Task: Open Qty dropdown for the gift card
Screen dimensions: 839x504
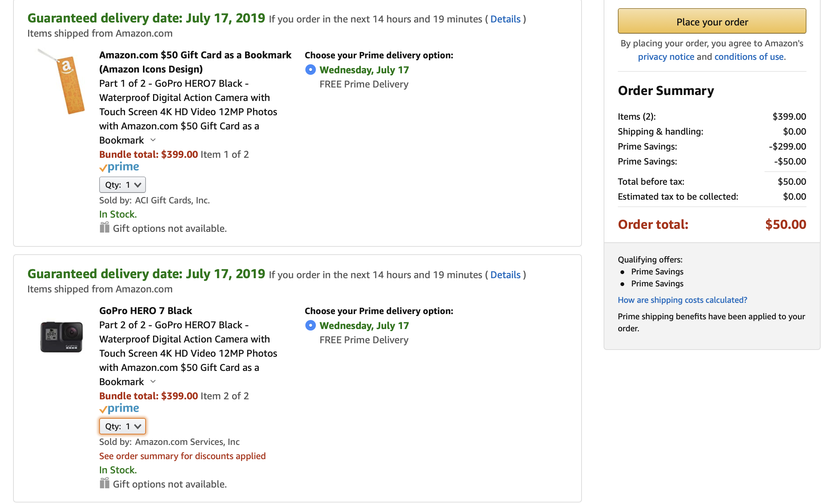Action: coord(122,185)
